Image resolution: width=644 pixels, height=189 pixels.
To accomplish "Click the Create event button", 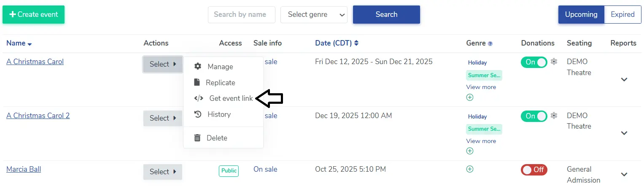I will [34, 15].
